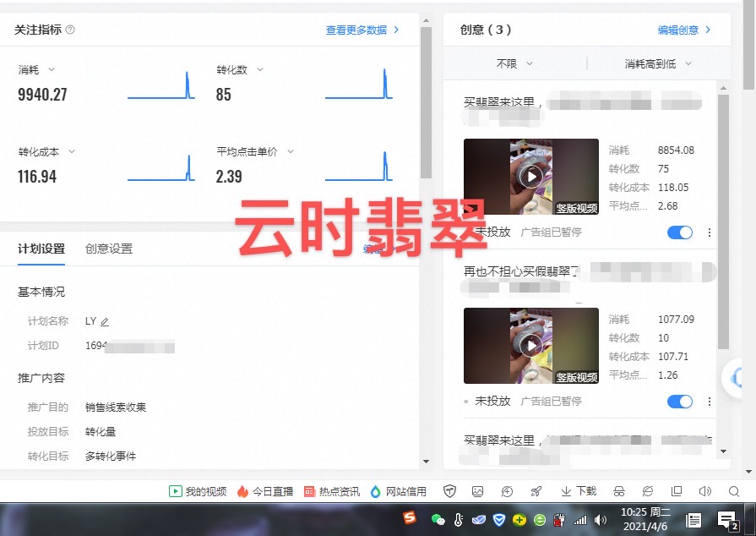Click the thermometer tray icon
The height and width of the screenshot is (536, 756).
[459, 520]
